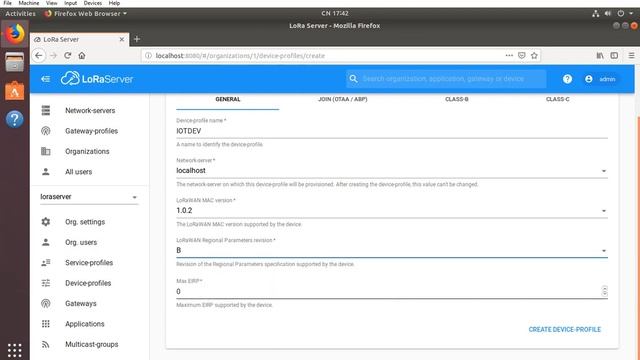Click the Device-profile name field
The height and width of the screenshot is (360, 640).
[391, 131]
